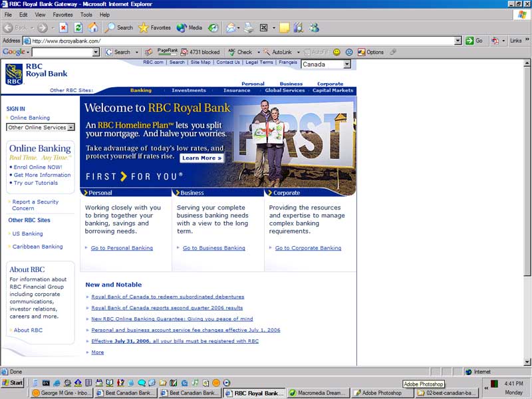Expand the address bar dropdown arrow
532x399 pixels.
458,41
